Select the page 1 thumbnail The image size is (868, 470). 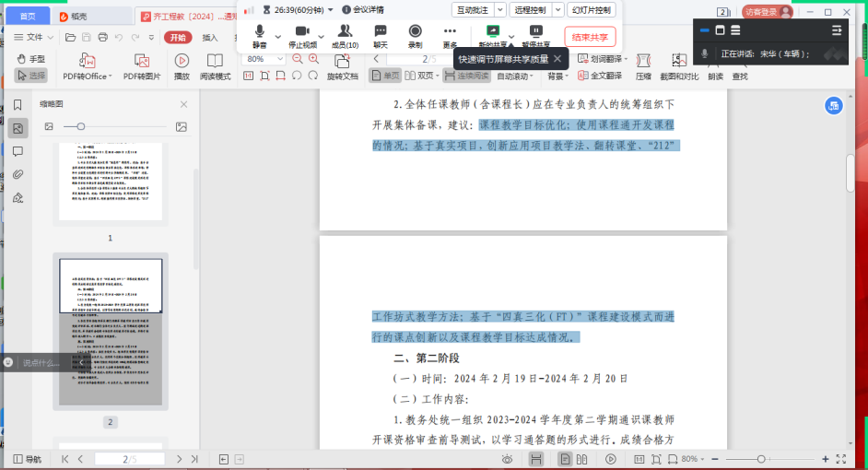(110, 182)
